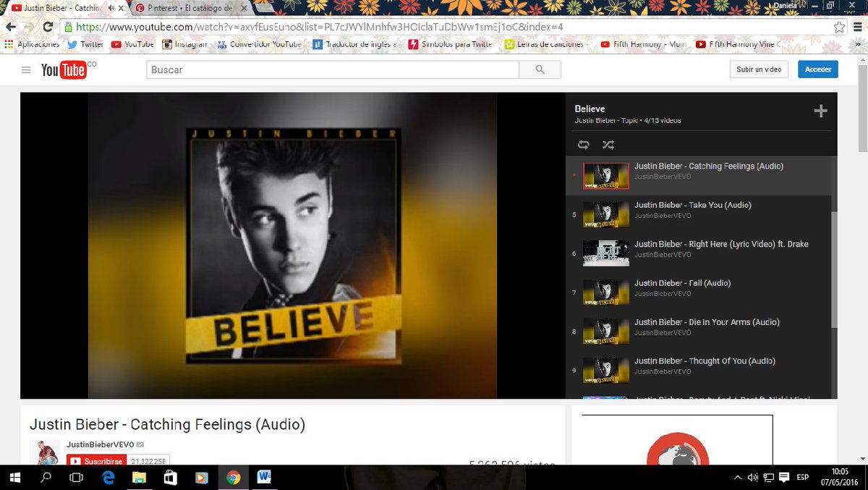Click the red Suscribirse button
This screenshot has height=490, width=868.
coord(97,460)
